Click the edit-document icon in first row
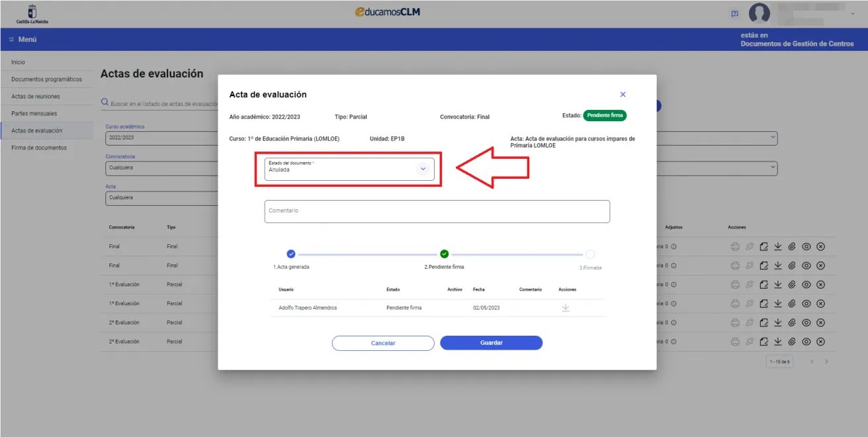Image resolution: width=868 pixels, height=437 pixels. pos(764,246)
